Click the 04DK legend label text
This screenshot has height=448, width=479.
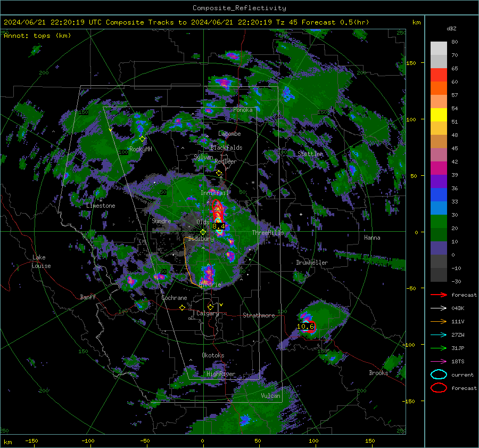[x=458, y=308]
